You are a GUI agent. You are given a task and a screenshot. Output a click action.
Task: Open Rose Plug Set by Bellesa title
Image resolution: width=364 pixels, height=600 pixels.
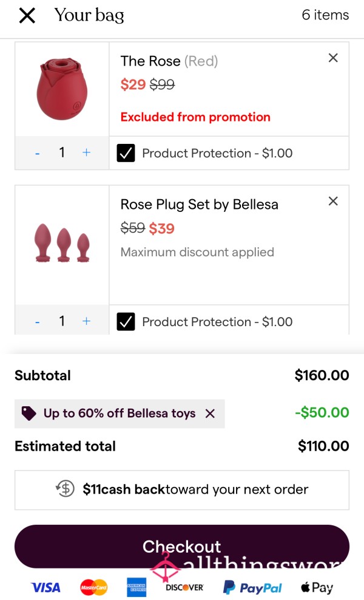click(x=199, y=204)
